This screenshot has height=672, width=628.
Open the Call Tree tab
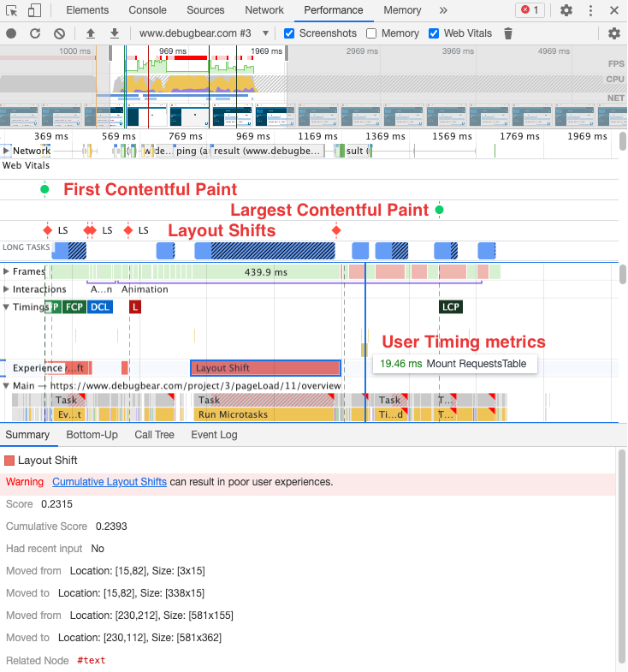[154, 435]
